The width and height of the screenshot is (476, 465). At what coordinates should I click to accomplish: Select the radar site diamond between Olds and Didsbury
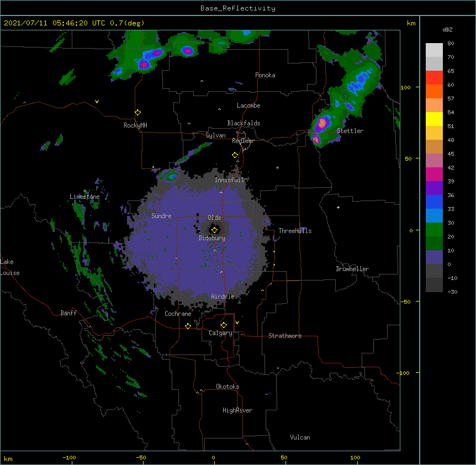pos(215,230)
